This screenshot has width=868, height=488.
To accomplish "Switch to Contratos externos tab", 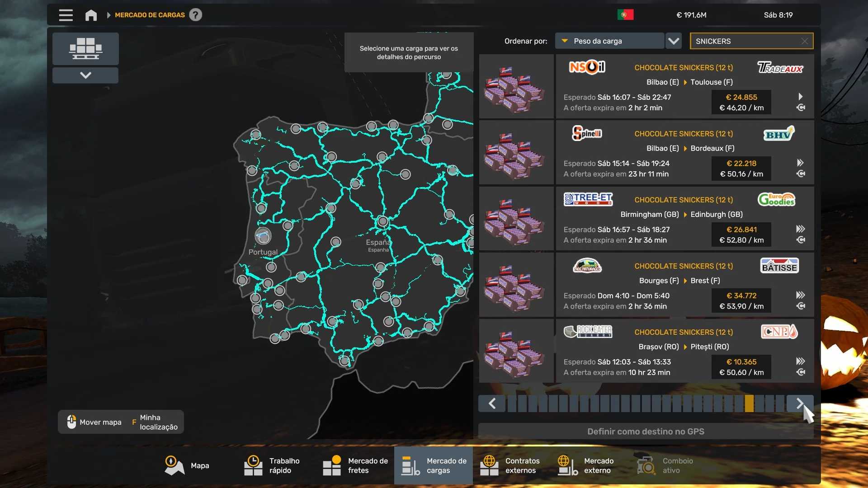I will click(x=512, y=465).
